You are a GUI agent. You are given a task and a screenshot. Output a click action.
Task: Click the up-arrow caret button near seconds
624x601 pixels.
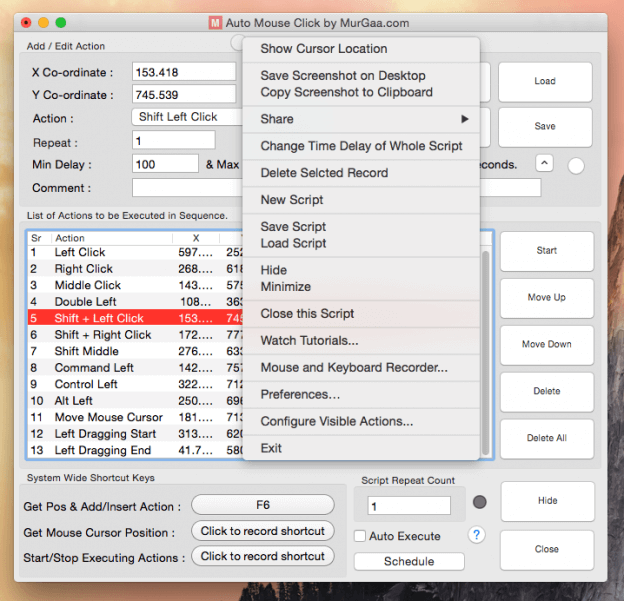click(x=544, y=163)
